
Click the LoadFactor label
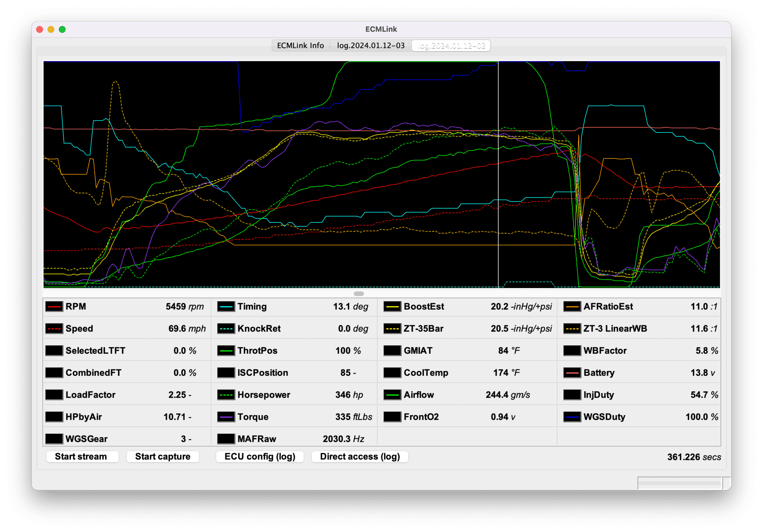click(x=90, y=395)
